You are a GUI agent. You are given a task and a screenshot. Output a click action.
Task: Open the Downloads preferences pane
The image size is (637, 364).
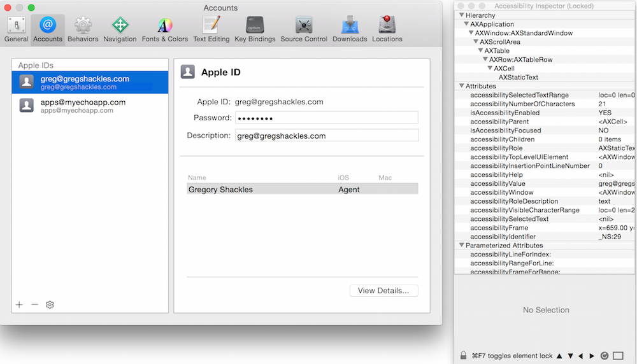tap(349, 30)
